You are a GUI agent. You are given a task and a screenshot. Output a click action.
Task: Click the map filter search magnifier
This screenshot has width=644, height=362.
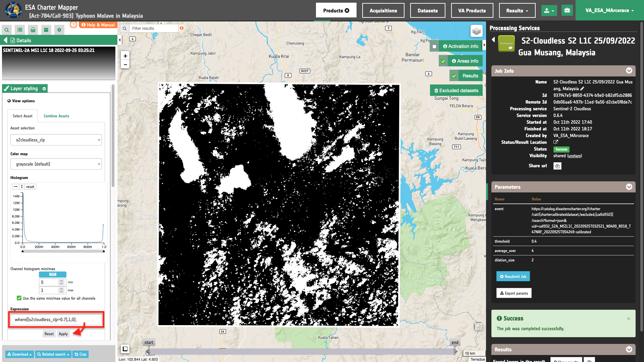[x=125, y=28]
